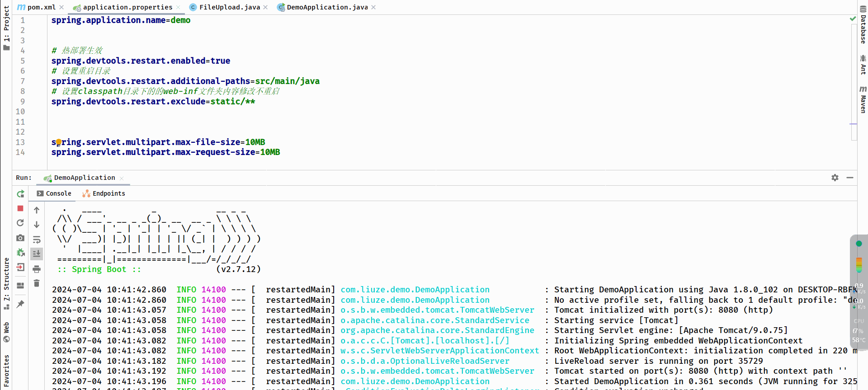This screenshot has height=390, width=868.
Task: Close the DemoApplication.java editor tab
Action: point(373,7)
